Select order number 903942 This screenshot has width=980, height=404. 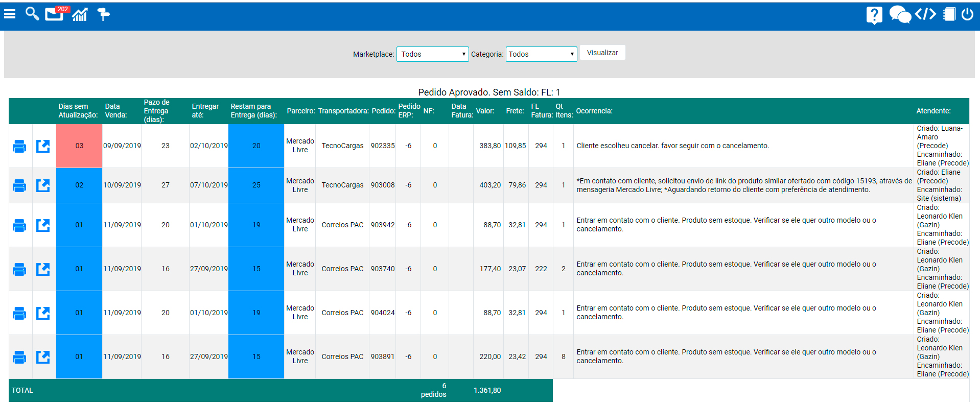(383, 225)
